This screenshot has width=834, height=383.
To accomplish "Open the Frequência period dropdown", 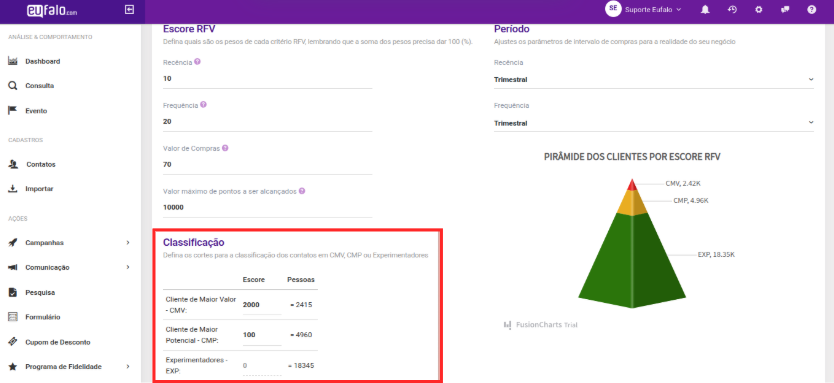I will 654,123.
